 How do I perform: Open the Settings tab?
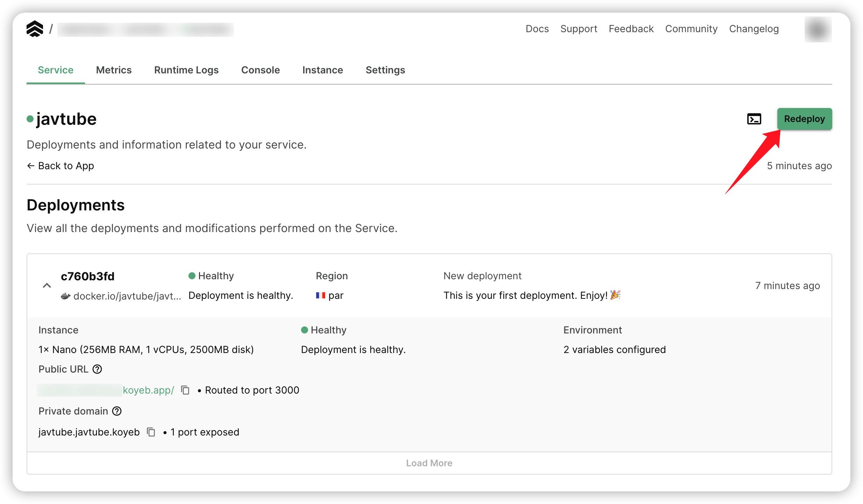point(385,70)
